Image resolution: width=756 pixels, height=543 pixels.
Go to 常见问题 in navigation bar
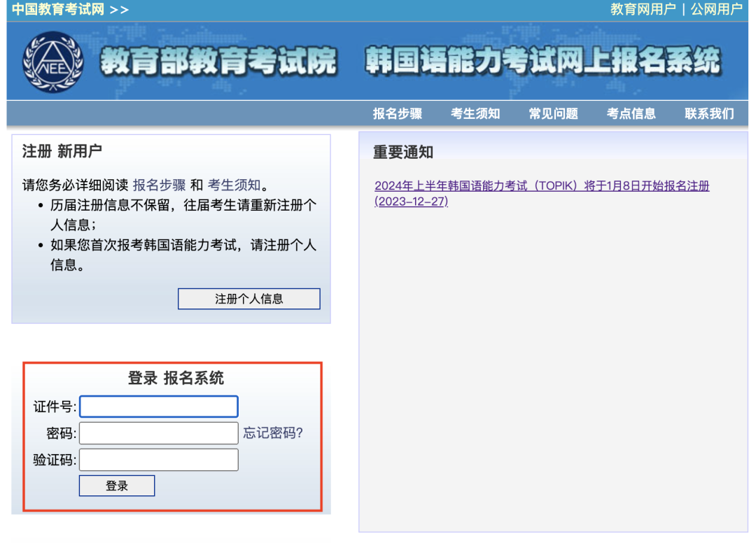pos(554,113)
